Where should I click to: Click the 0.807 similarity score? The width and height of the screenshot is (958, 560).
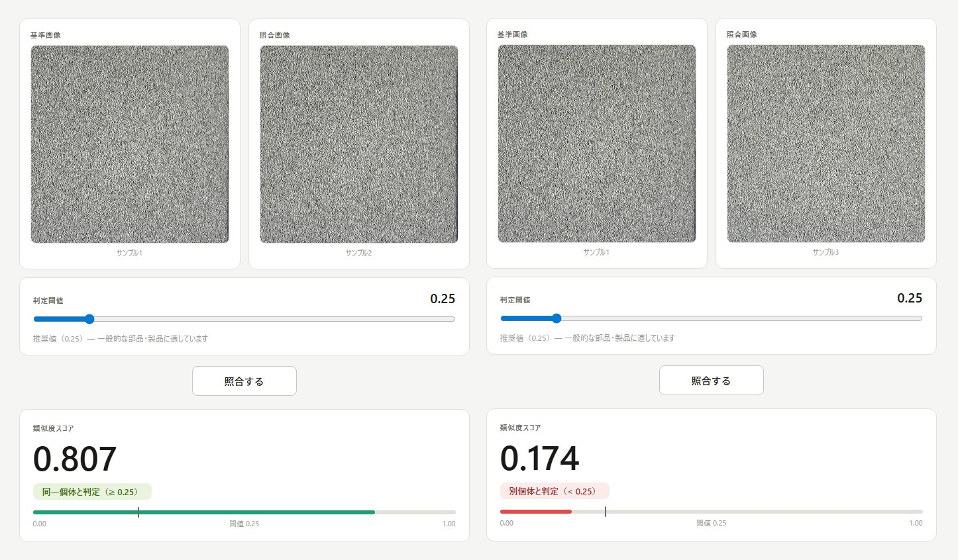75,459
